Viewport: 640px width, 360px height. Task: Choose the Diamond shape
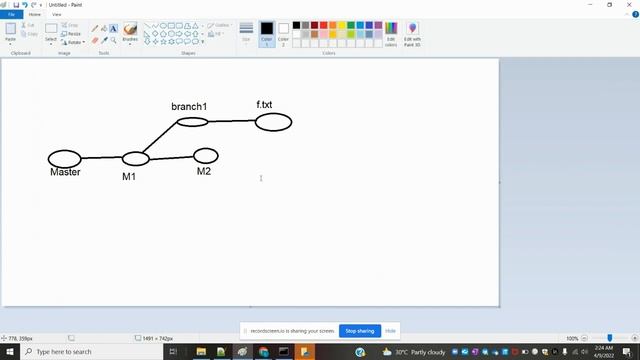[155, 33]
